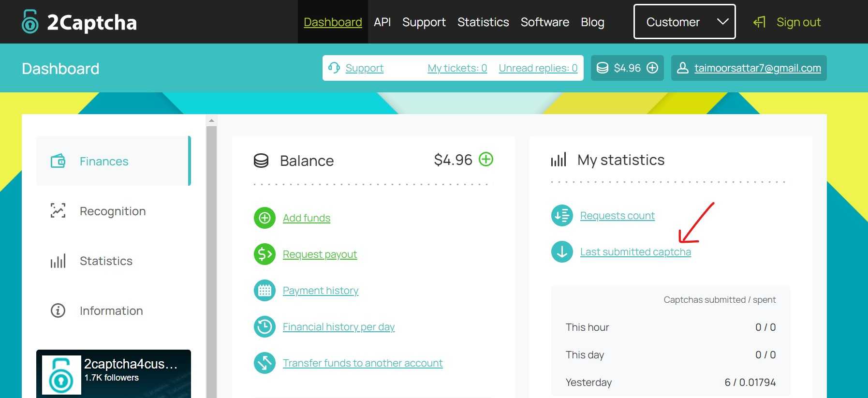Click the headset Support icon in header

(334, 68)
